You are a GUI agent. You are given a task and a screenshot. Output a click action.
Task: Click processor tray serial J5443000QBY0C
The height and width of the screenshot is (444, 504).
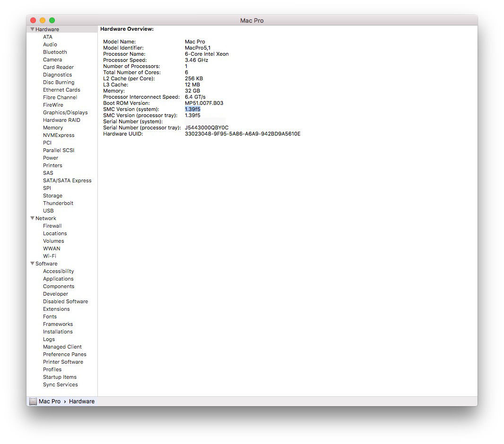pyautogui.click(x=207, y=128)
